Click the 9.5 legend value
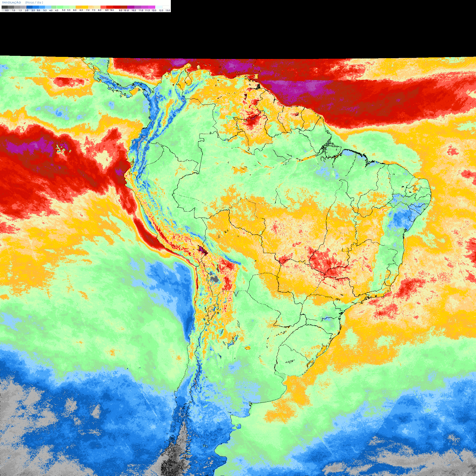This screenshot has height=476, width=476. pyautogui.click(x=121, y=10)
